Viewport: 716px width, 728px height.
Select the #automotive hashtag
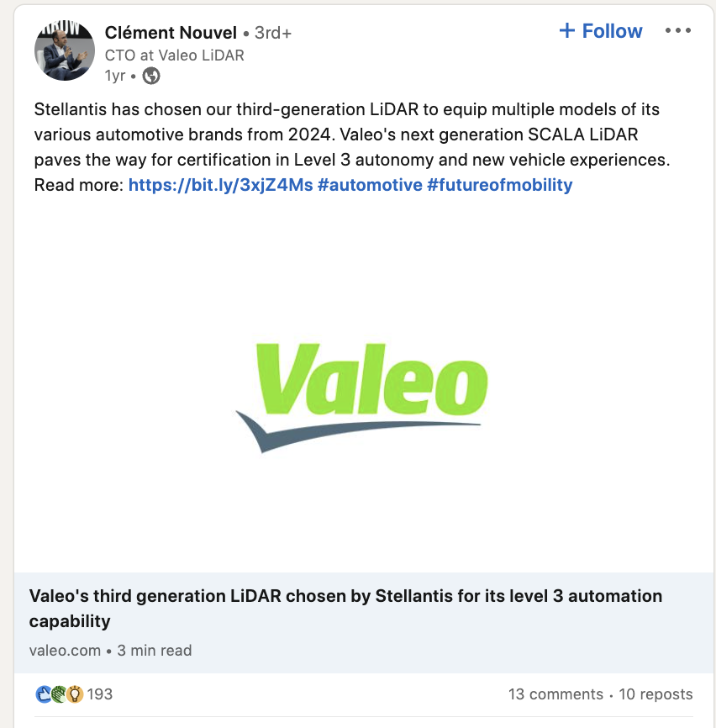[x=370, y=185]
